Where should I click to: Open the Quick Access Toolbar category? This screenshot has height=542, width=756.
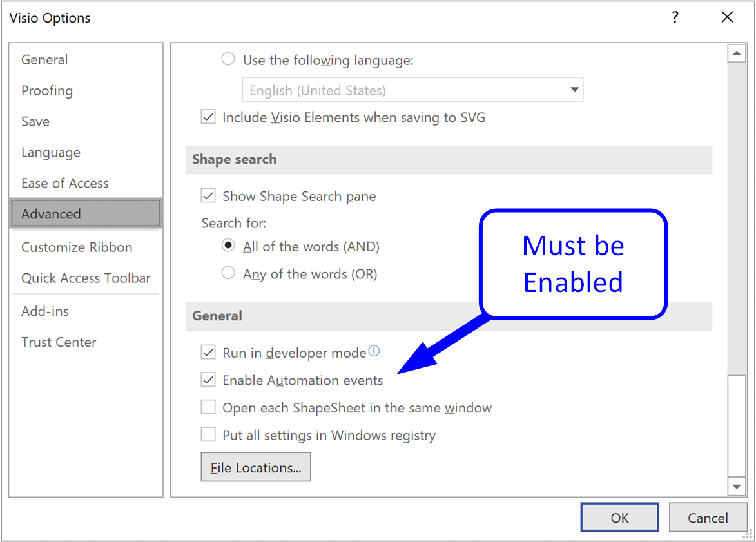point(86,278)
